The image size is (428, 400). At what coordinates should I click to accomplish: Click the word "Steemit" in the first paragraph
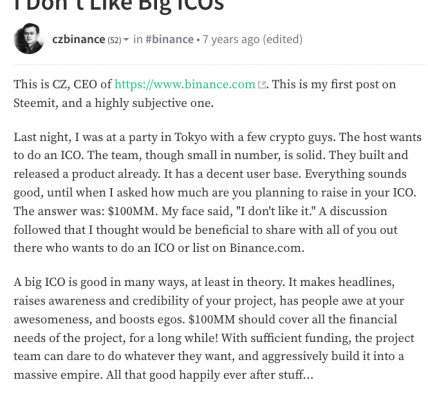click(33, 103)
